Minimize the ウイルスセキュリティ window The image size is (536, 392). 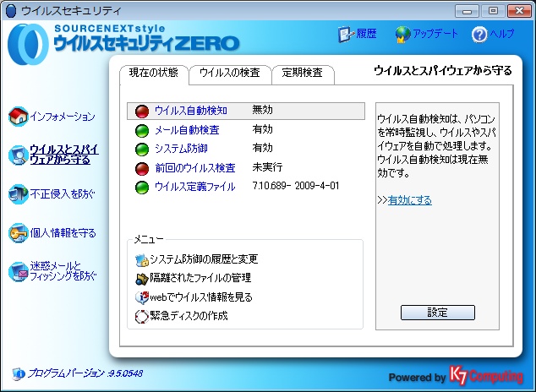[x=467, y=11]
